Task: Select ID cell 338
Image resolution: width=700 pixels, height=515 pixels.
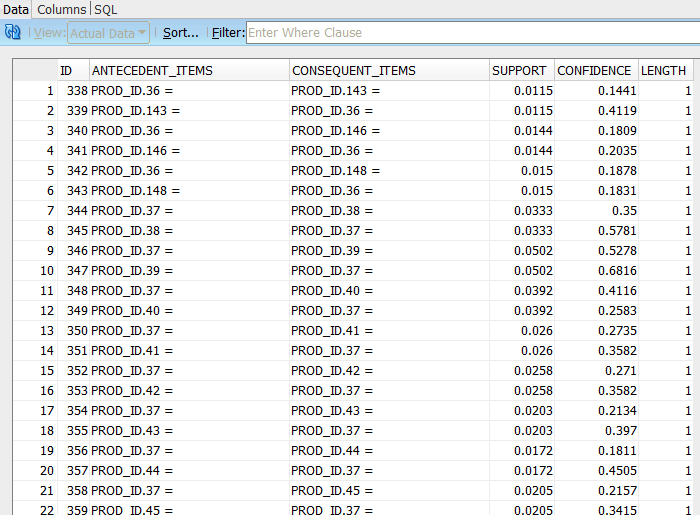Action: pos(74,91)
